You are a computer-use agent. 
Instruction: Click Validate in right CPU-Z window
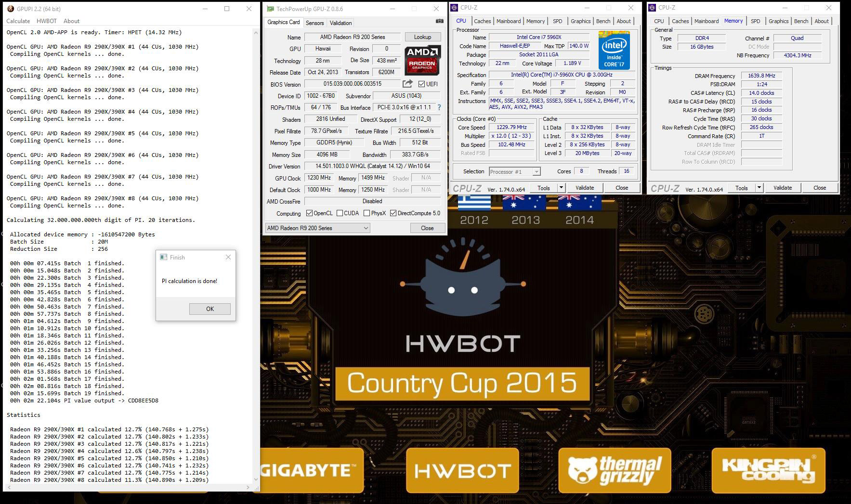(783, 188)
